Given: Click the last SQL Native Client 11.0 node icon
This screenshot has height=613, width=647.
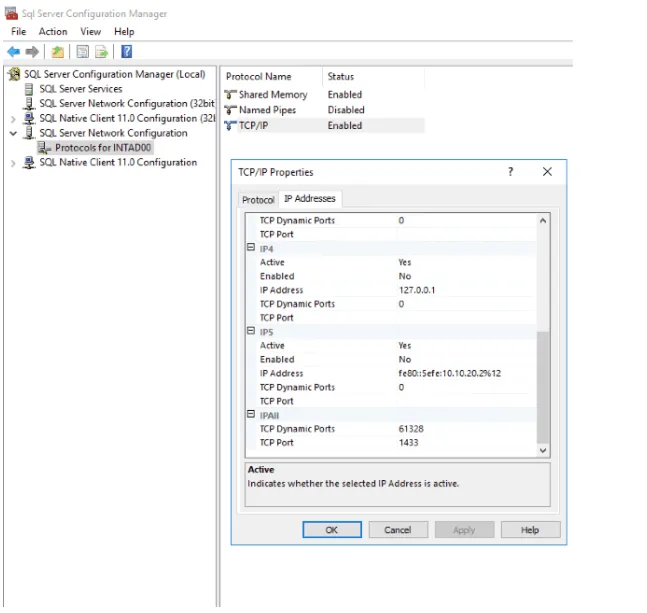Looking at the screenshot, I should [x=29, y=163].
